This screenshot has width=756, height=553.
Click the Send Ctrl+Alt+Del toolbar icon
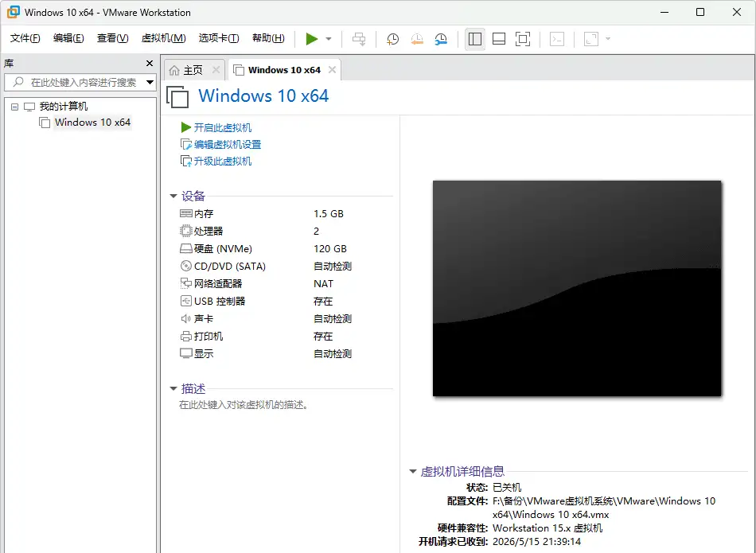(x=359, y=39)
